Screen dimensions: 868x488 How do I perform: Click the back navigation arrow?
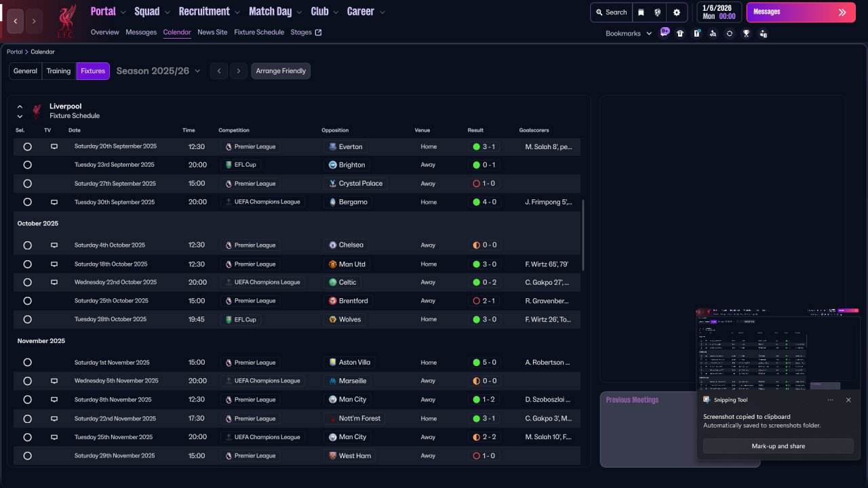(x=16, y=21)
